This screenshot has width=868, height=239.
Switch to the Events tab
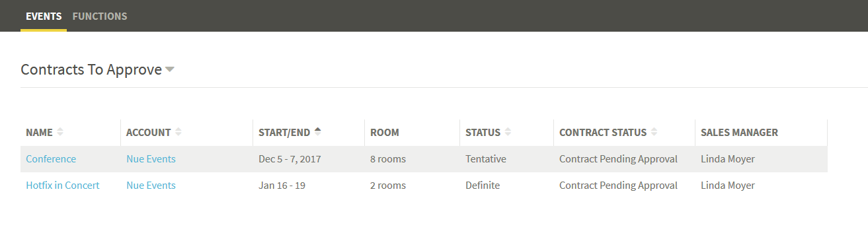tap(44, 16)
